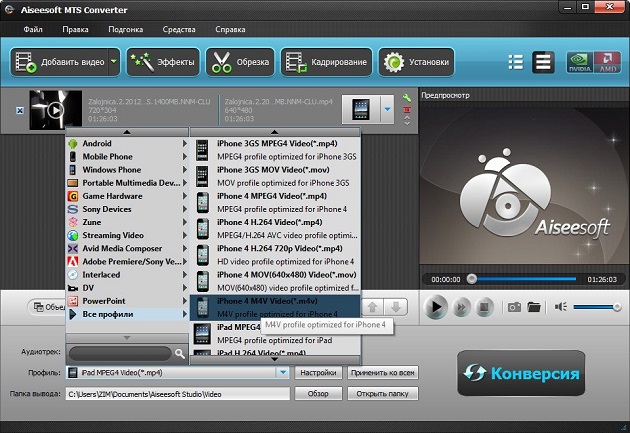Expand the Mobile Phone category
This screenshot has height=433, width=630.
127,157
